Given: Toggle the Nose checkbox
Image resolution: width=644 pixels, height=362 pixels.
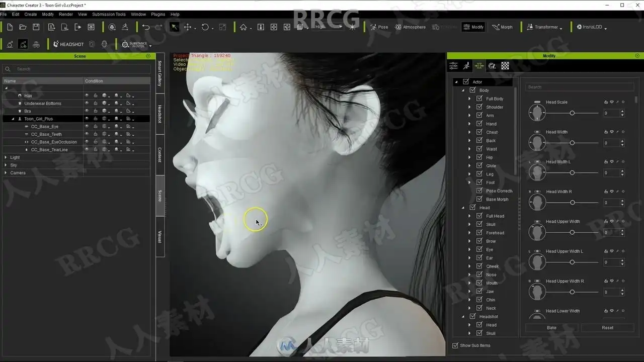Looking at the screenshot, I should tap(479, 275).
